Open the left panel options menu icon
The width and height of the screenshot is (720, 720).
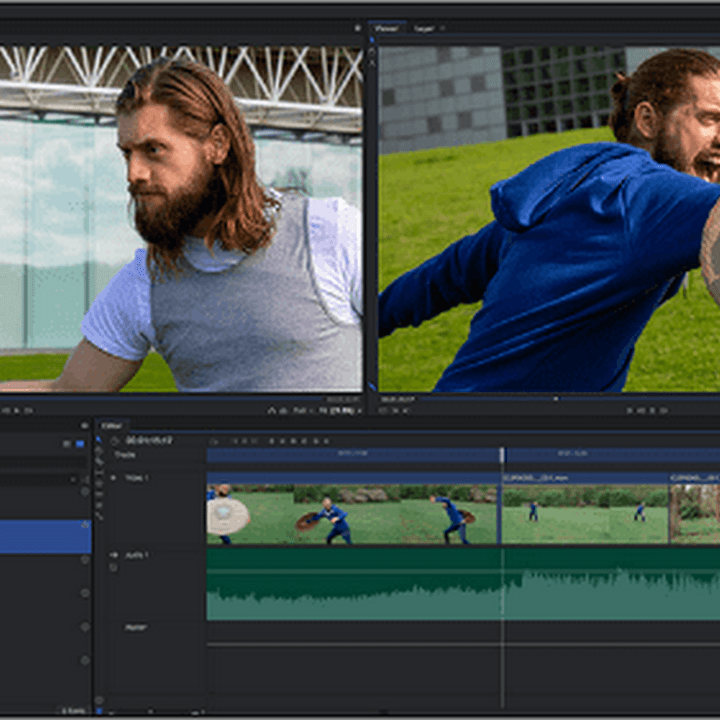(84, 426)
